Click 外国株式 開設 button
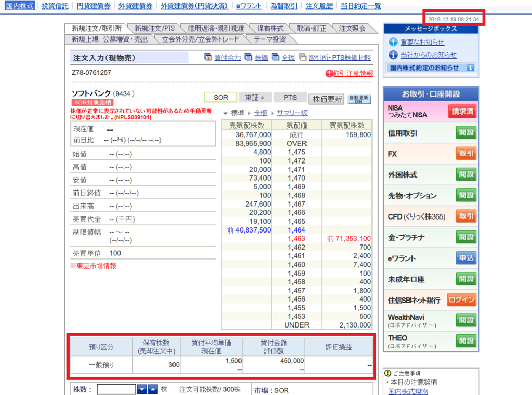Viewport: 532px width, 395px height. pyautogui.click(x=466, y=174)
